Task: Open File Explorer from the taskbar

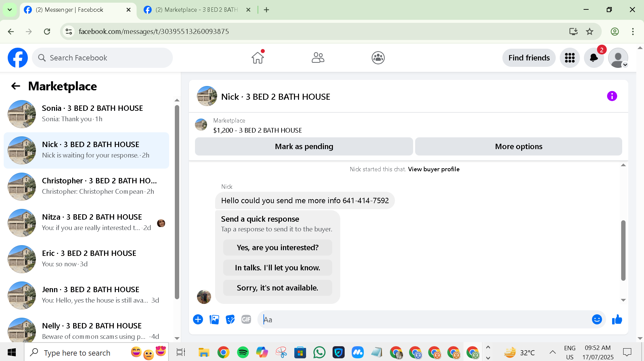Action: 204,352
